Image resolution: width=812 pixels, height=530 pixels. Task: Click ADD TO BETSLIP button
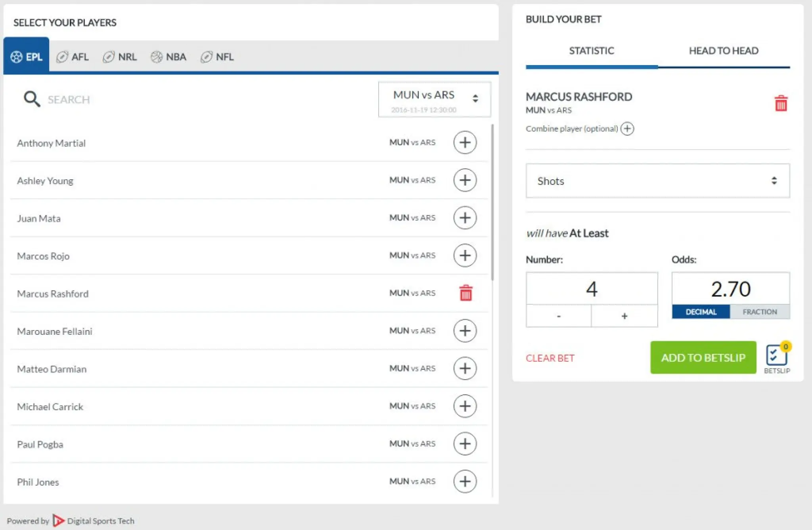click(703, 357)
